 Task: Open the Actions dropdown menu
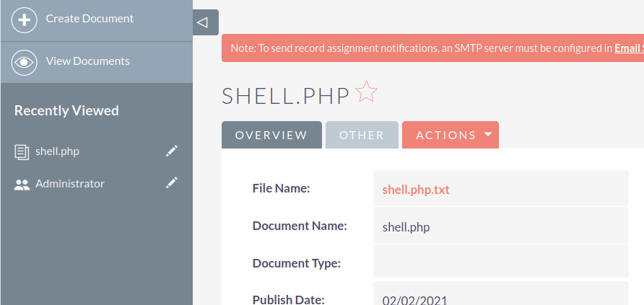446,135
